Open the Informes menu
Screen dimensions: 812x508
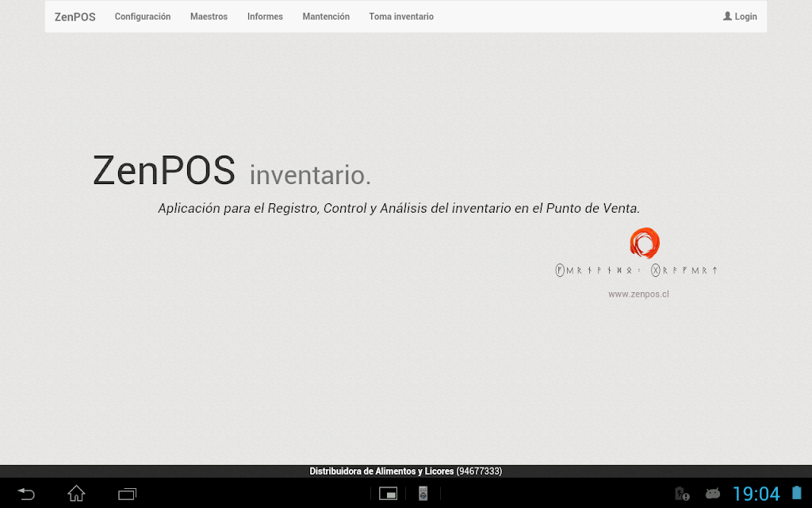(265, 17)
